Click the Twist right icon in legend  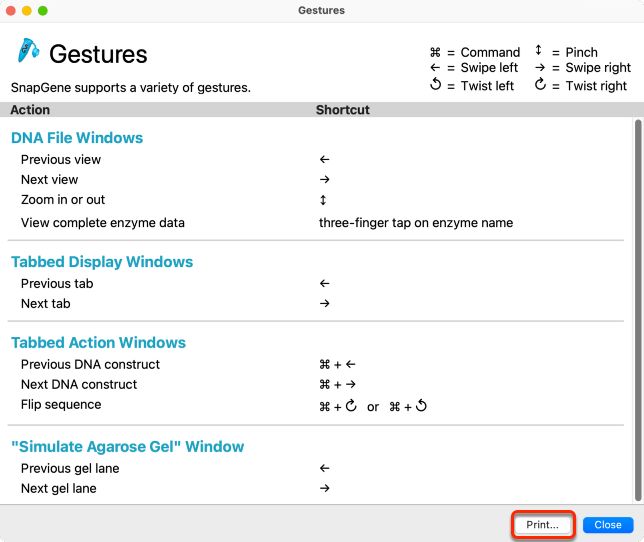click(x=540, y=84)
